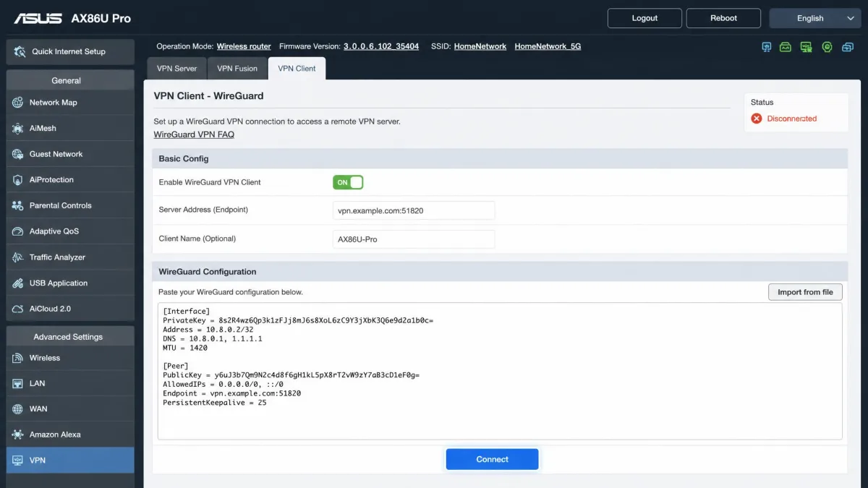Focus the Client Name field
The image size is (868, 488).
(414, 239)
